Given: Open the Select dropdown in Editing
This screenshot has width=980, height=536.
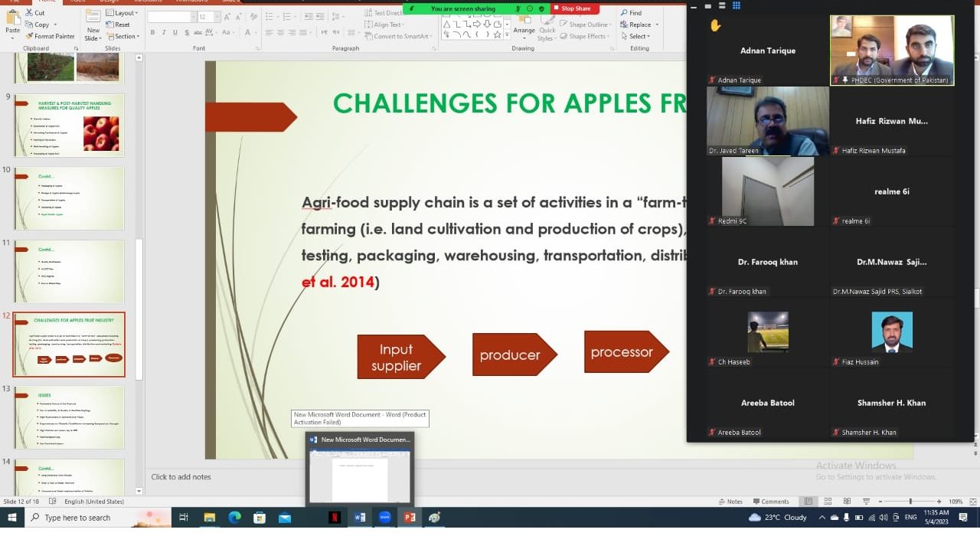Looking at the screenshot, I should 639,36.
